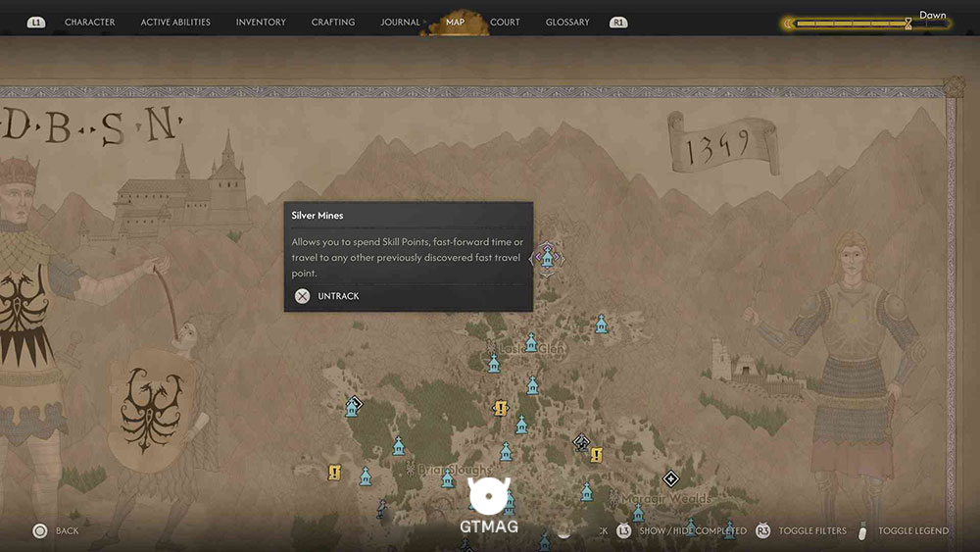Switch to the Active Abilities tab
The width and height of the screenshot is (980, 552).
pyautogui.click(x=175, y=22)
